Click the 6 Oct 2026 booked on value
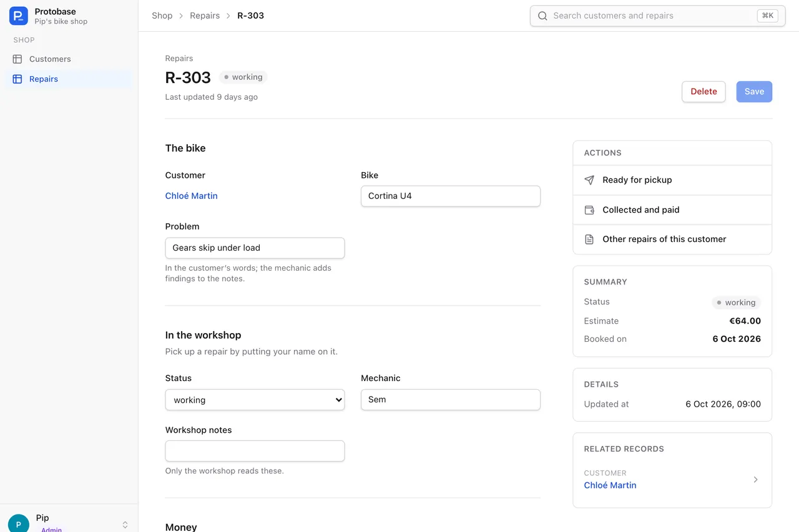This screenshot has width=799, height=532. [737, 339]
